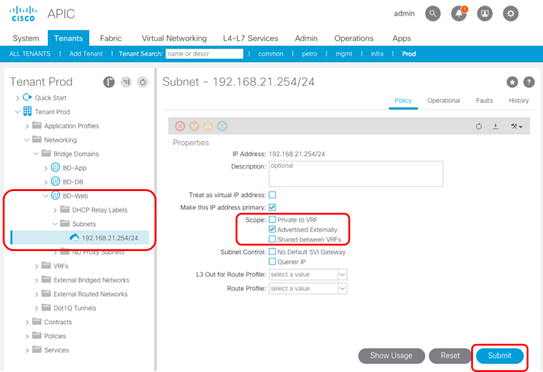The image size is (543, 372).
Task: Click the cloud icon of subnet 192.168.21.254/24
Action: (x=74, y=237)
